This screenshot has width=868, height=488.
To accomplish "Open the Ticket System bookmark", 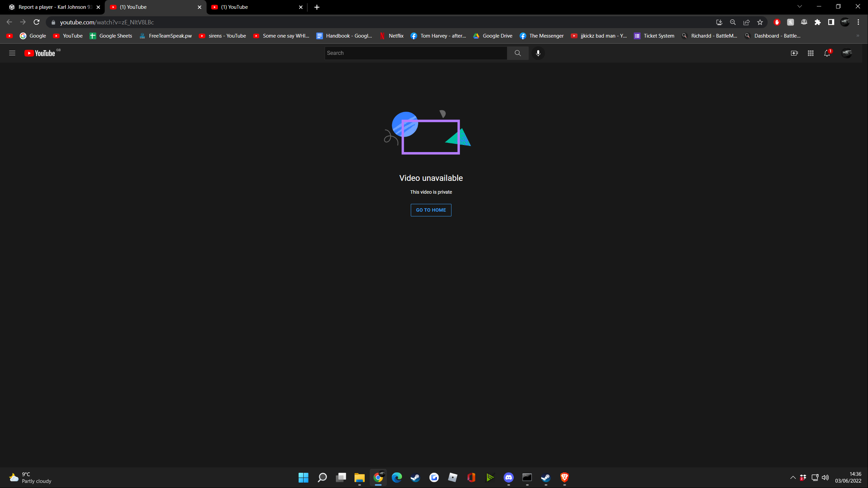I will point(654,36).
